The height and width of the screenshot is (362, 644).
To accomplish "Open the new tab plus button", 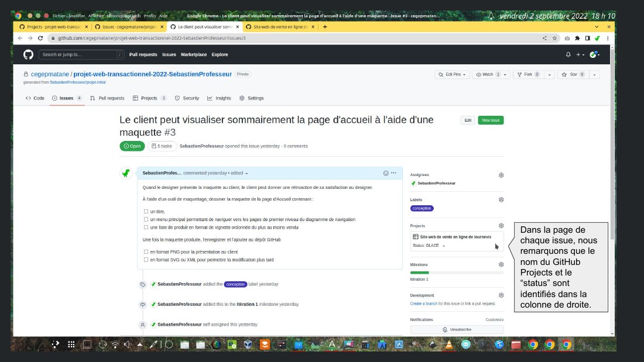I will coord(325,27).
